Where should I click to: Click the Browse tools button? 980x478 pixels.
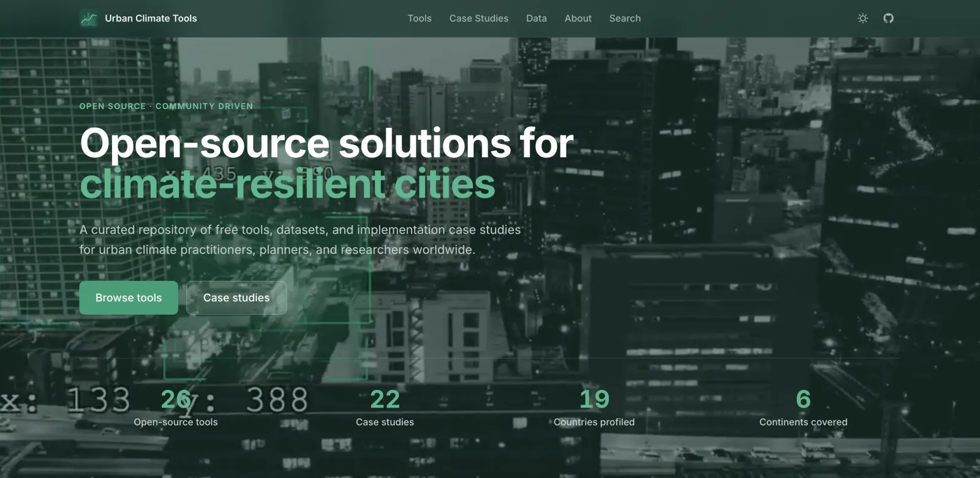[x=129, y=298]
